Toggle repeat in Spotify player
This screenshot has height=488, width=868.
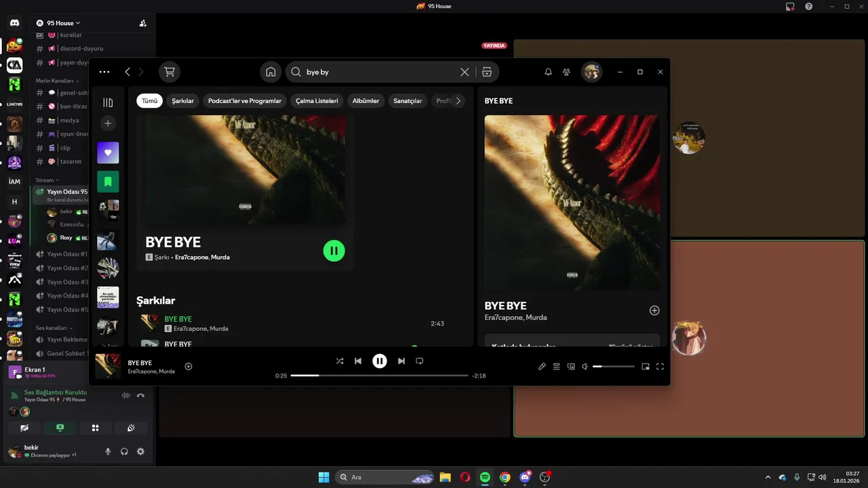[419, 361]
